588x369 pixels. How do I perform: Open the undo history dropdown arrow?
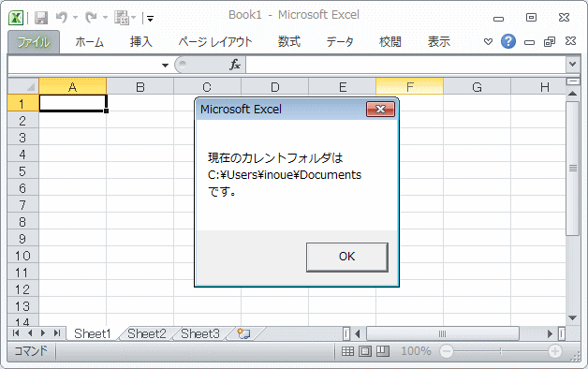[75, 18]
